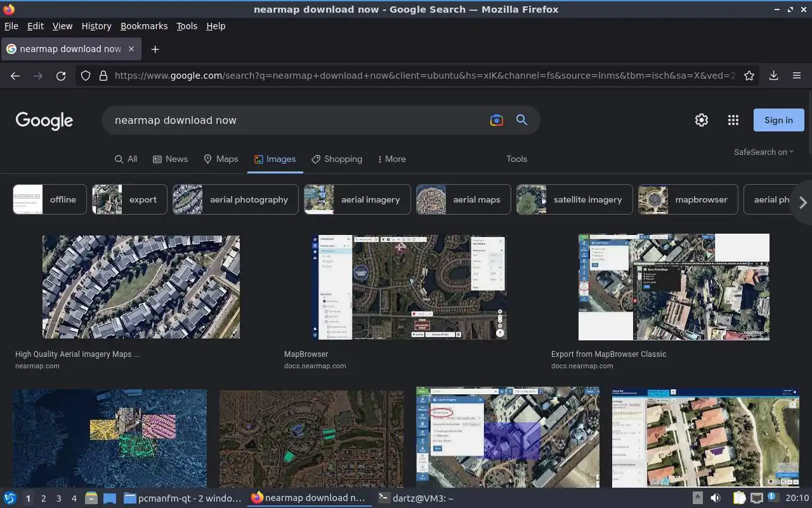Open High Quality Aerial Imagery Maps thumbnail
Image resolution: width=812 pixels, height=508 pixels.
pyautogui.click(x=141, y=287)
